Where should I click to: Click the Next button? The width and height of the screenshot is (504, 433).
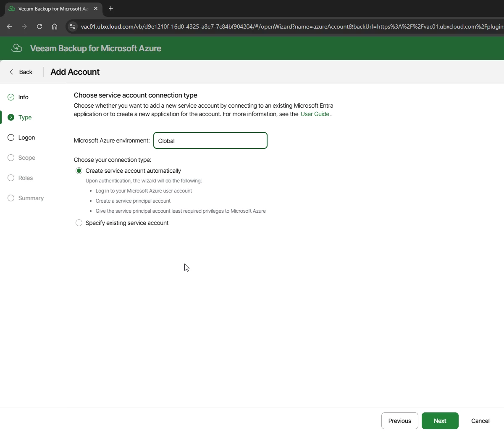point(440,421)
